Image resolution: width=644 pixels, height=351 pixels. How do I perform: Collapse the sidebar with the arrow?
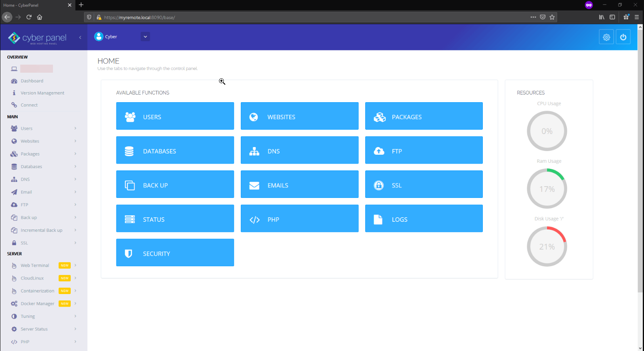[x=80, y=37]
